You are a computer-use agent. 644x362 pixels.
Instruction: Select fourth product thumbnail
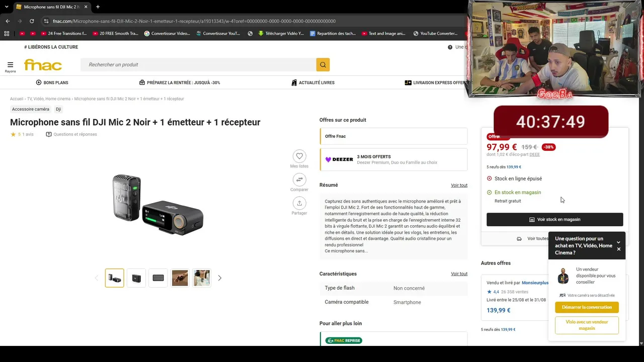[x=180, y=278]
